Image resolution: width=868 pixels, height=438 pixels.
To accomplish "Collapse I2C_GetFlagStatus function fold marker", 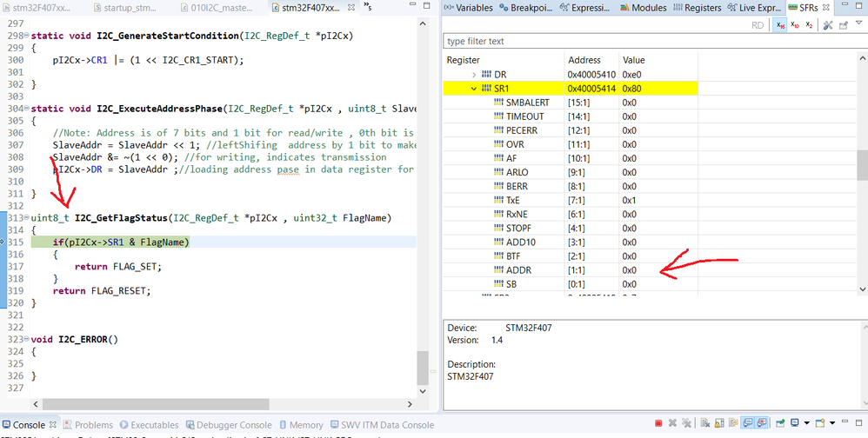I will tap(27, 218).
